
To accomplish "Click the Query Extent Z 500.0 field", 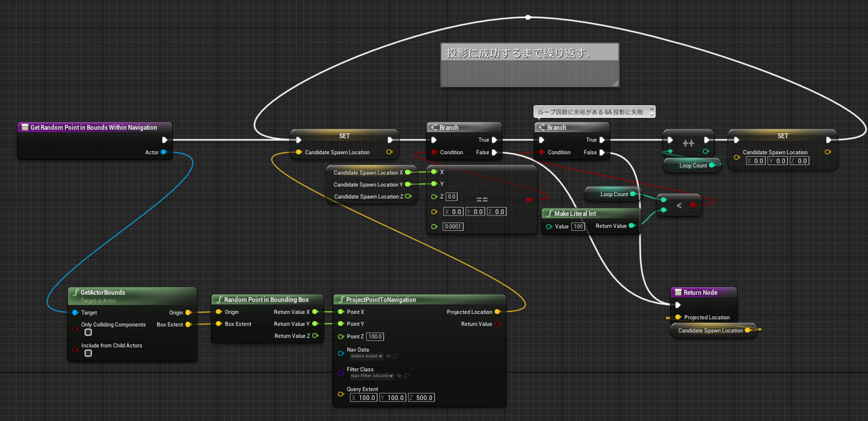I will point(421,398).
